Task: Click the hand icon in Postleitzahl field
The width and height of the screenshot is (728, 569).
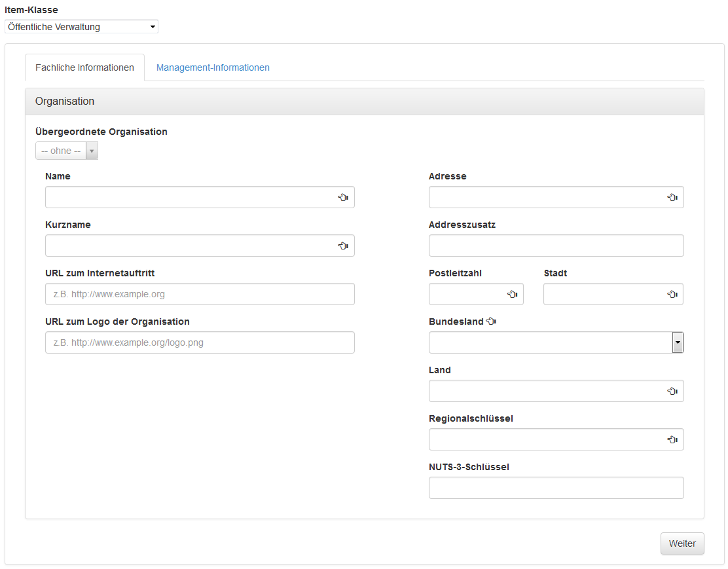Action: [513, 294]
